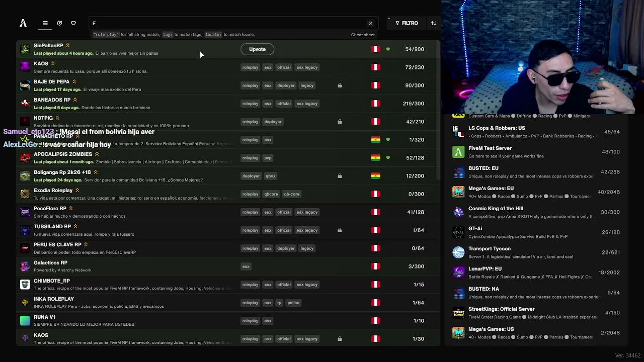Click the SinPaltasRP server icon

point(25,49)
